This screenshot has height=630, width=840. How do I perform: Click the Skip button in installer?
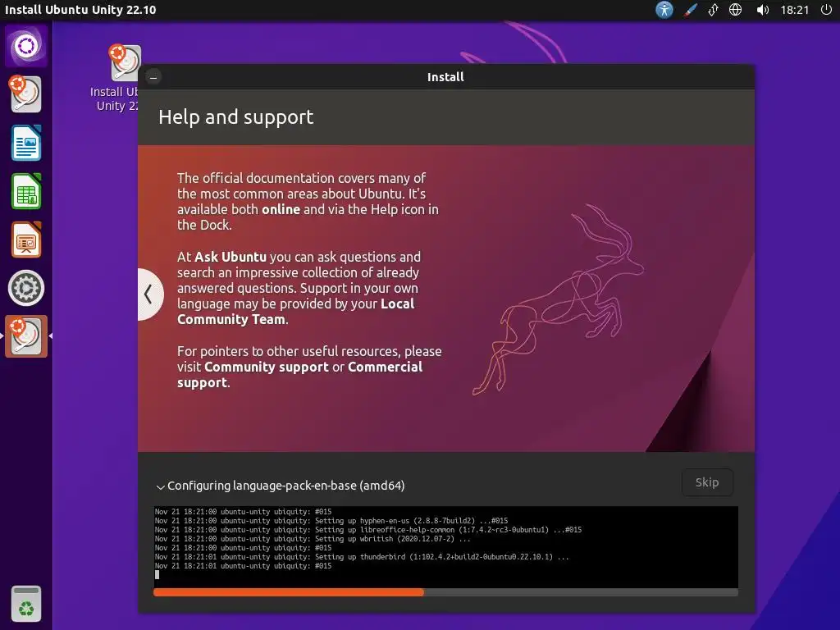point(707,482)
